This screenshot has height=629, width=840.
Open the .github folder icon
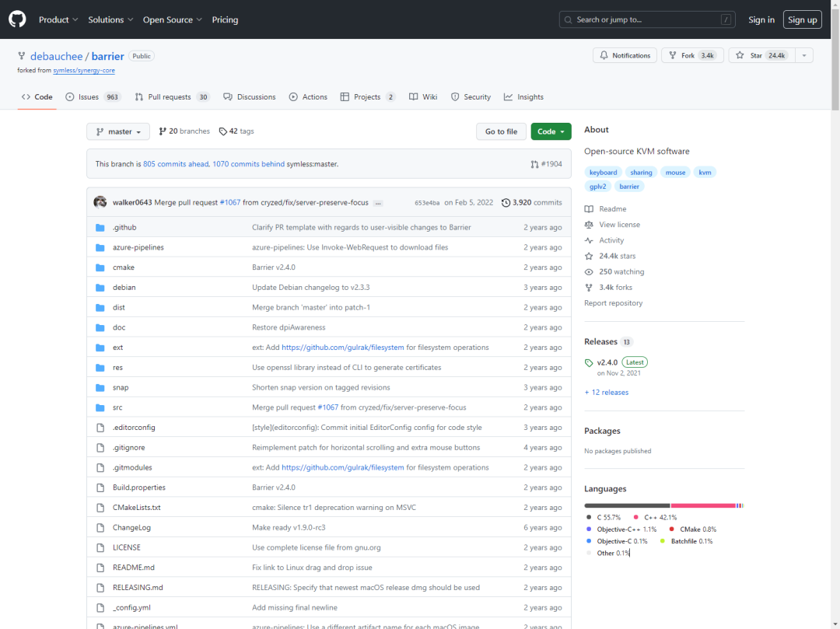[100, 228]
